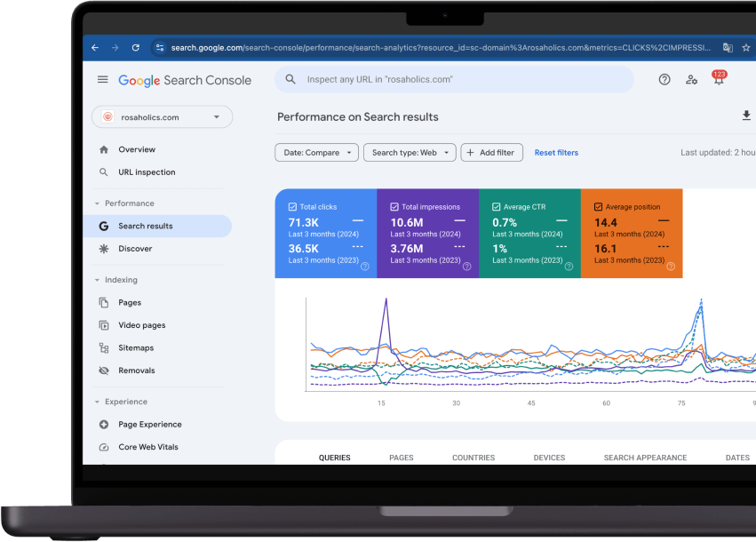Open the Page Experience report
This screenshot has width=756, height=542.
click(x=150, y=425)
